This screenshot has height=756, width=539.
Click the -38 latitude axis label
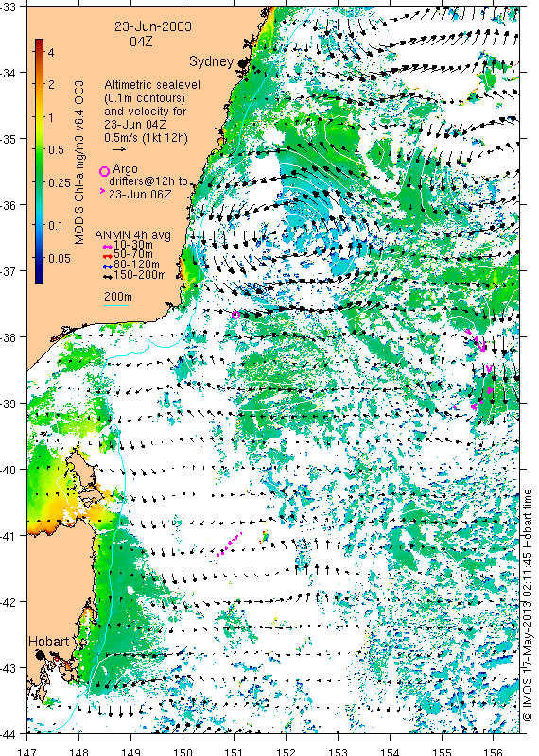9,337
